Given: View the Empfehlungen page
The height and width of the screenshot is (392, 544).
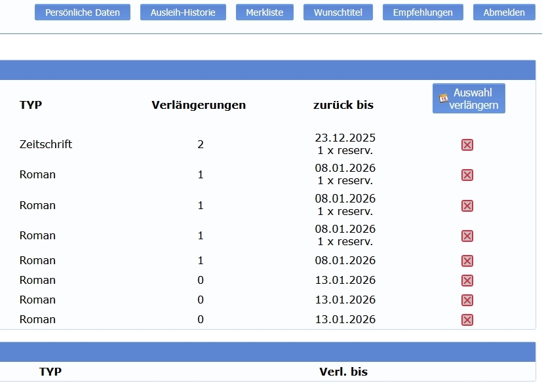Looking at the screenshot, I should (423, 12).
